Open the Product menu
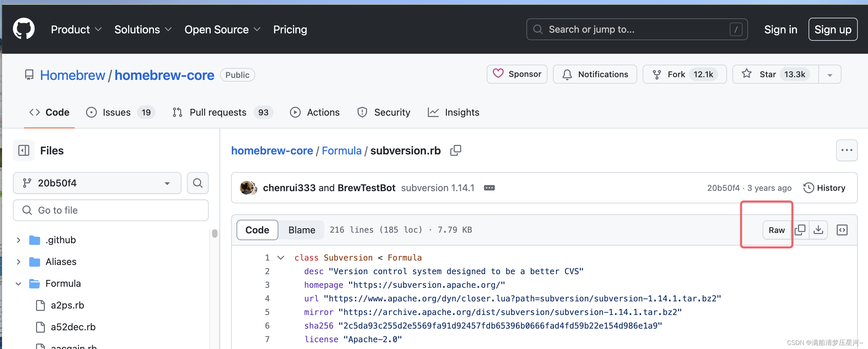Screen dimensions: 868x349 76,30
